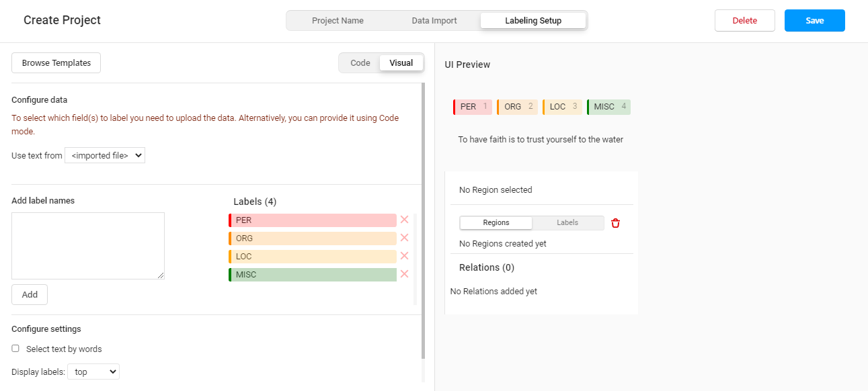This screenshot has height=391, width=868.
Task: Enable the Select text by words checkbox
Action: click(15, 349)
